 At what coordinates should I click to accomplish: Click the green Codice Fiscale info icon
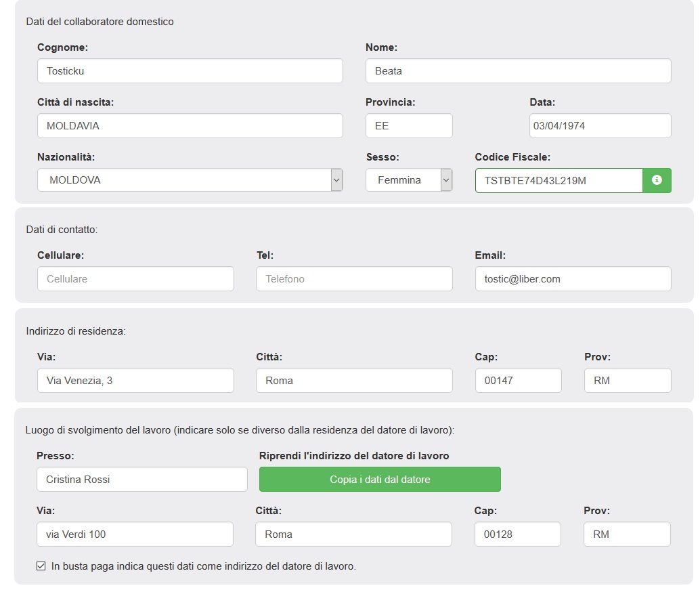[657, 180]
